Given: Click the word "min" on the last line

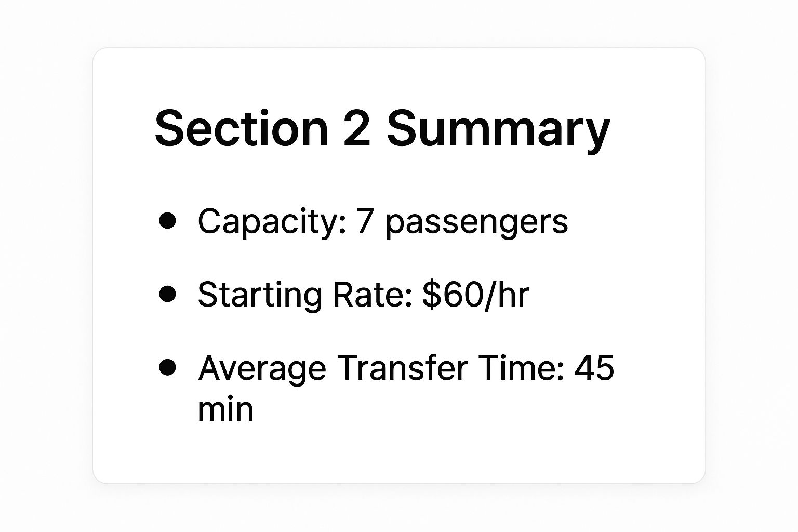Looking at the screenshot, I should pyautogui.click(x=225, y=409).
